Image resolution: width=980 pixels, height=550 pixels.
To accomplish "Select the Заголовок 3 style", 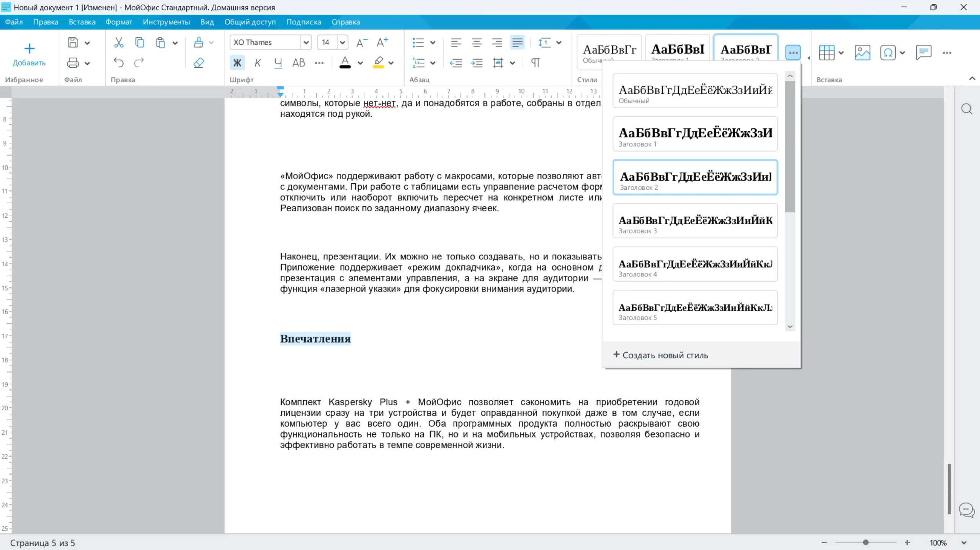I will pos(695,221).
